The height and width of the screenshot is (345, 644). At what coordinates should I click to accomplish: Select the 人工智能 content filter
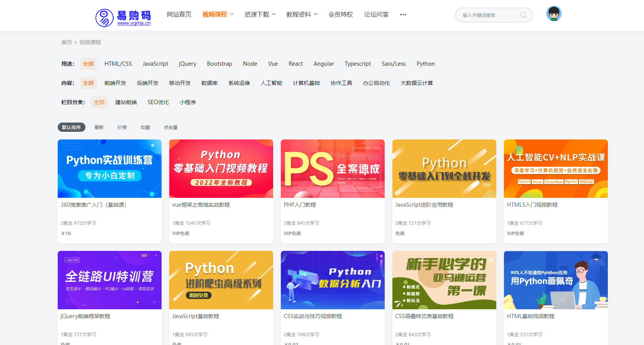[x=271, y=83]
